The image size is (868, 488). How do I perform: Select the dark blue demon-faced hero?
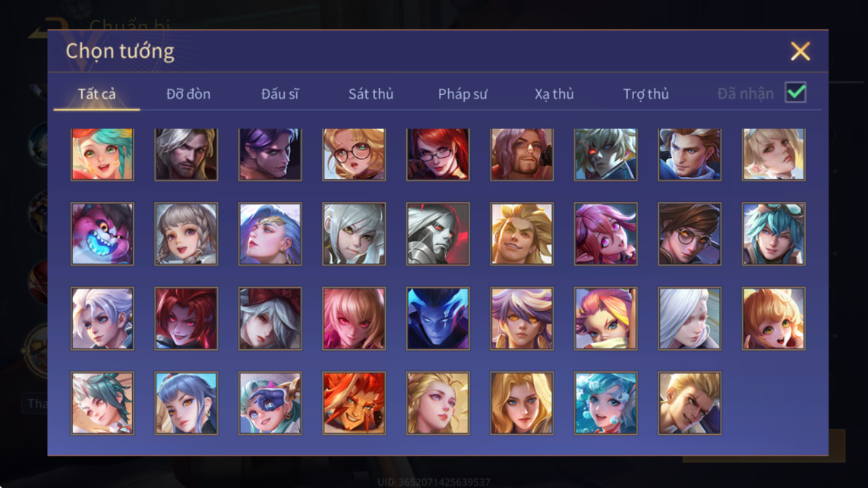click(438, 318)
